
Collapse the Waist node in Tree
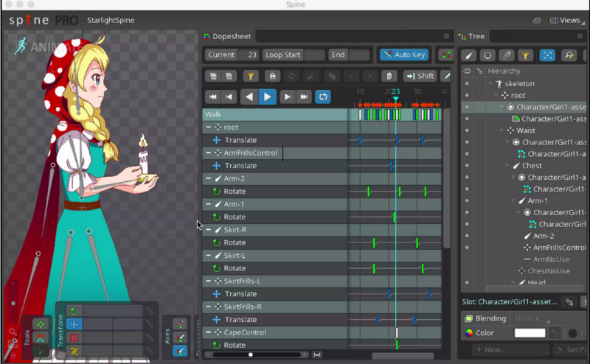502,130
